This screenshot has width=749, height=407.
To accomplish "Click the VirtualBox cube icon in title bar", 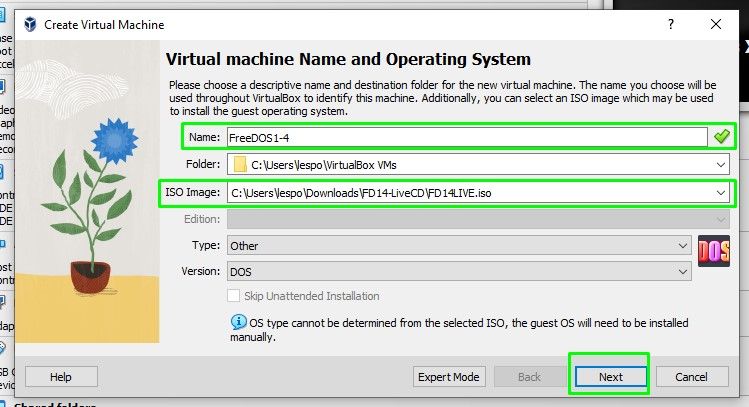I will click(x=30, y=24).
